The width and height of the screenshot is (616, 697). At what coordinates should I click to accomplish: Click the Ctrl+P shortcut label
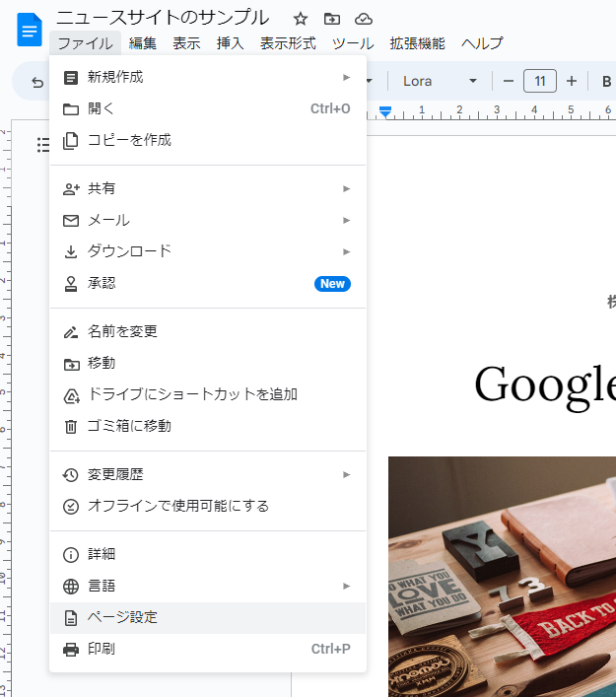pos(330,650)
